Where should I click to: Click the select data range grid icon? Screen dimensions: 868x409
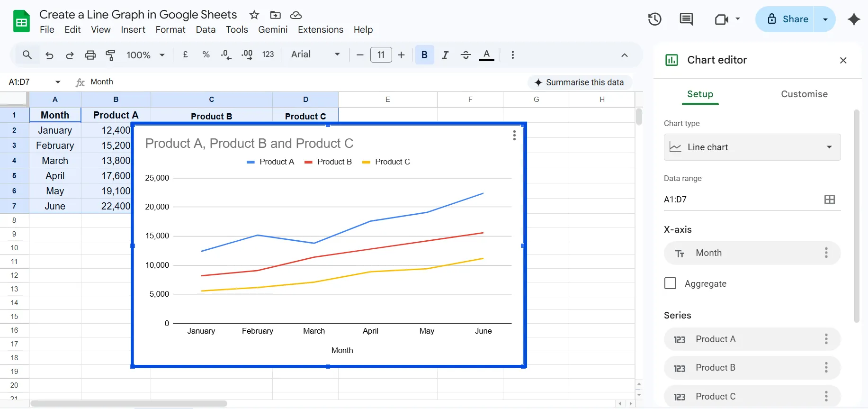click(829, 200)
